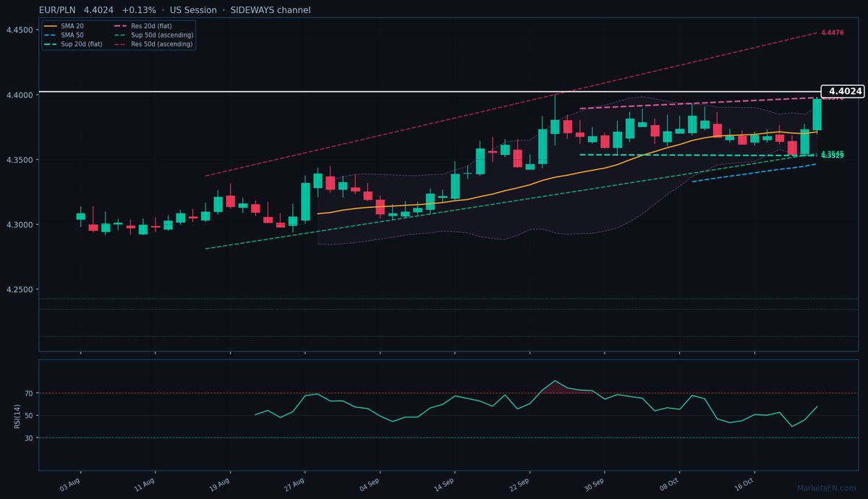The width and height of the screenshot is (868, 499).
Task: Click the +0.13% change value in the title
Action: click(x=139, y=10)
